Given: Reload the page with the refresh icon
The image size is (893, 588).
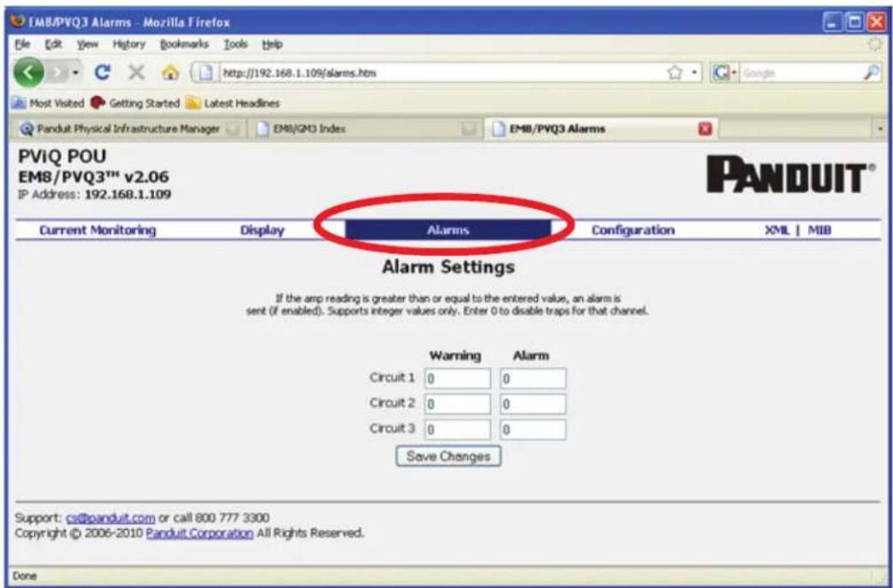Looking at the screenshot, I should (x=103, y=73).
